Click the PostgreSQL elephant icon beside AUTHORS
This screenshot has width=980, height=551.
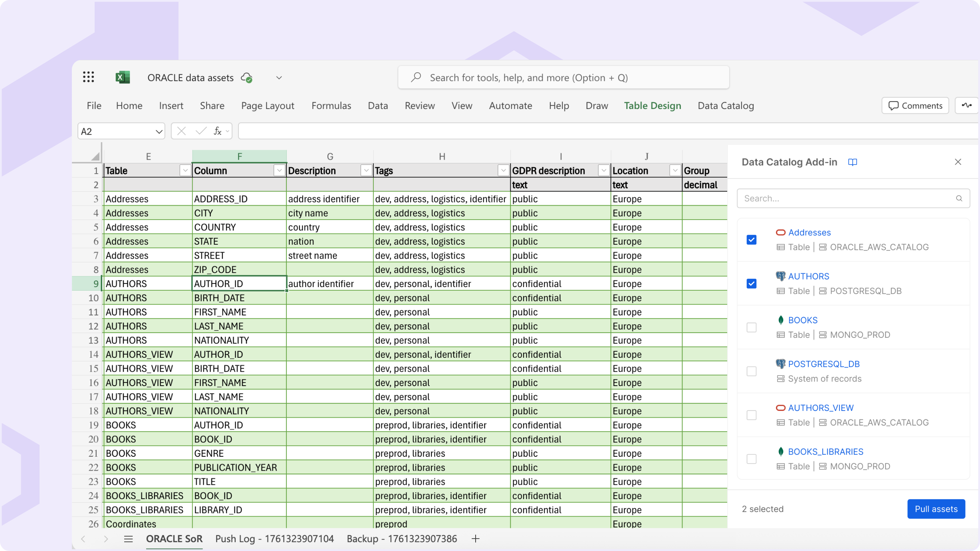point(780,276)
